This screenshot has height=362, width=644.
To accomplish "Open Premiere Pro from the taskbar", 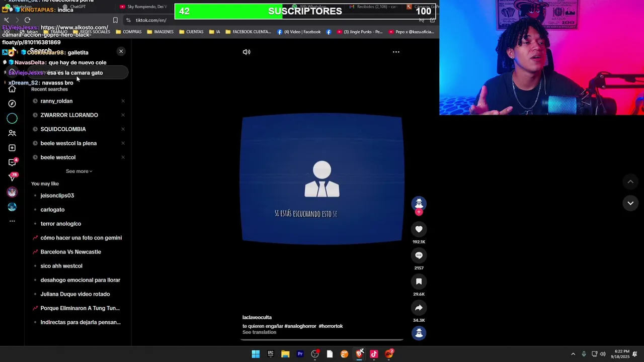I will pyautogui.click(x=300, y=354).
